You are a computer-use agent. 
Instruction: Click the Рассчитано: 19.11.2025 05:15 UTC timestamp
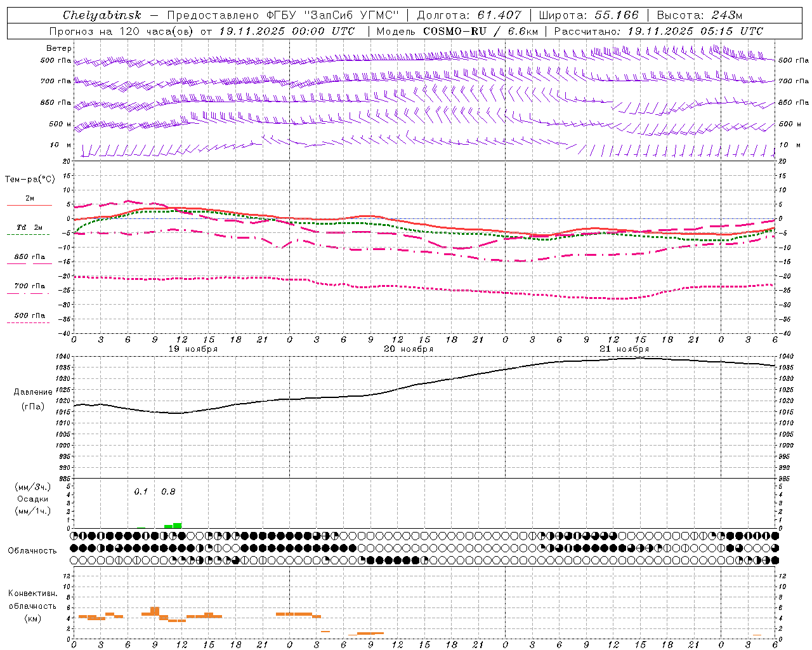[x=658, y=31]
